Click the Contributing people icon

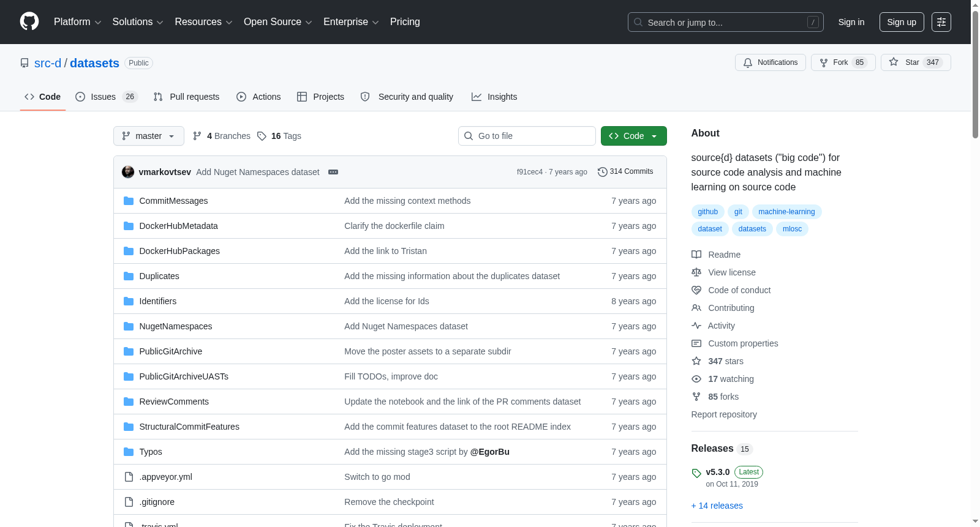[696, 308]
